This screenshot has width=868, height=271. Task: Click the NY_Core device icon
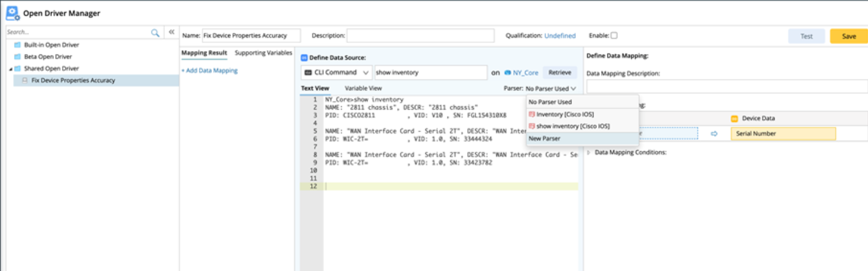coord(507,73)
